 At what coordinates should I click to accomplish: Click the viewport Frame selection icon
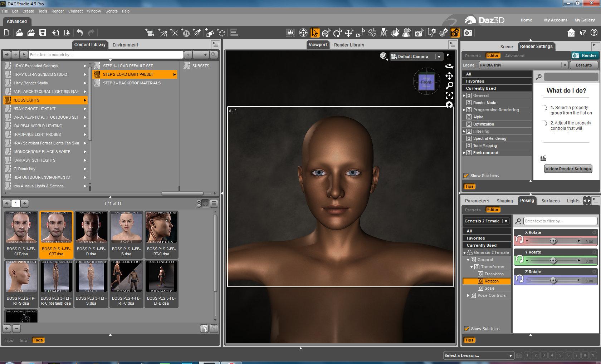click(449, 95)
